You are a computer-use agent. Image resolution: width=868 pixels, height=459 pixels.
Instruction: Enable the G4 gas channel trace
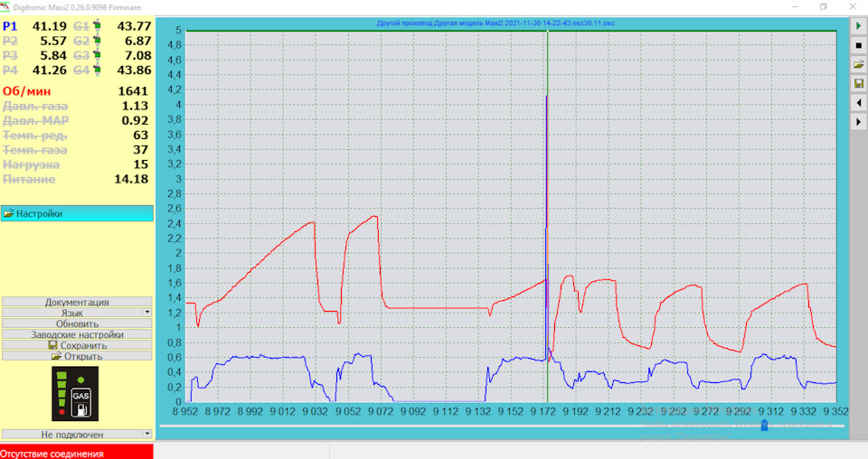pyautogui.click(x=81, y=70)
